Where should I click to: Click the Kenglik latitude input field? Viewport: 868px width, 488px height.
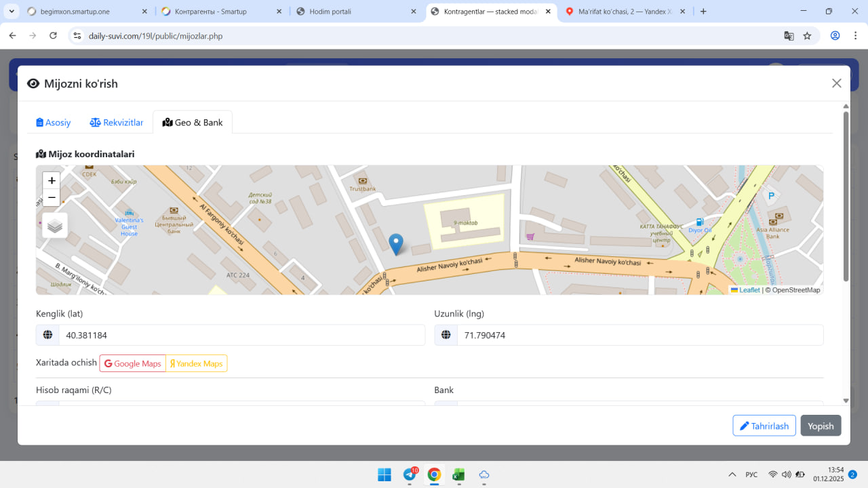[x=241, y=335]
